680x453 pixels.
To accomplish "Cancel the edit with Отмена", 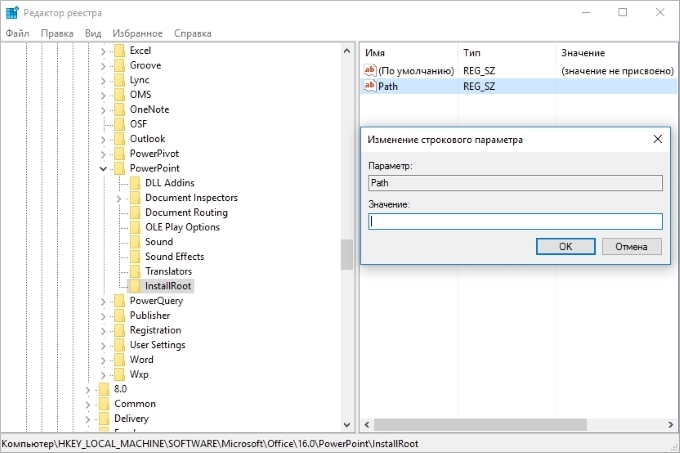I will tap(631, 246).
